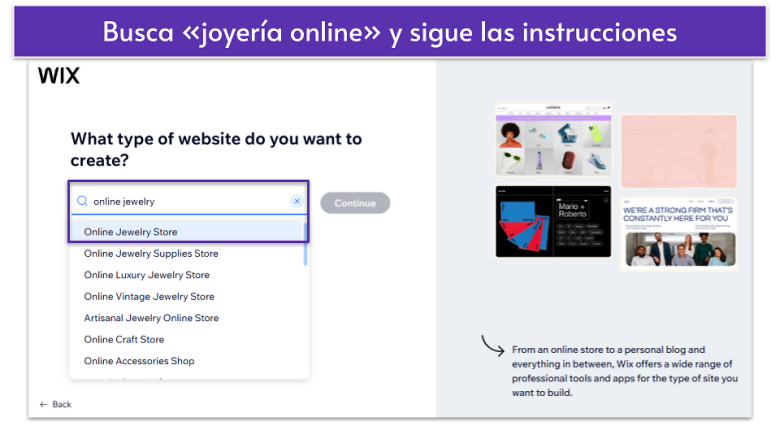
Task: Open the product grid store template thumbnail
Action: click(553, 139)
